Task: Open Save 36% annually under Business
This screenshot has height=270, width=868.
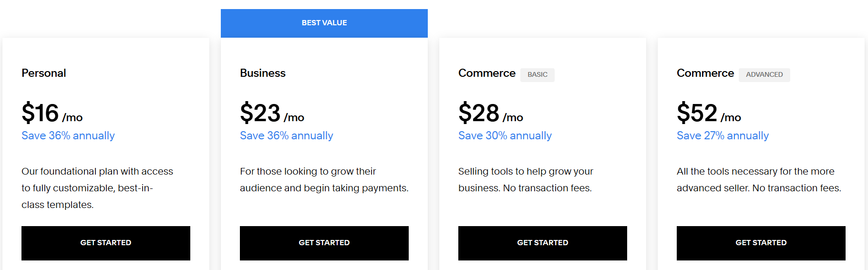Action: [287, 136]
